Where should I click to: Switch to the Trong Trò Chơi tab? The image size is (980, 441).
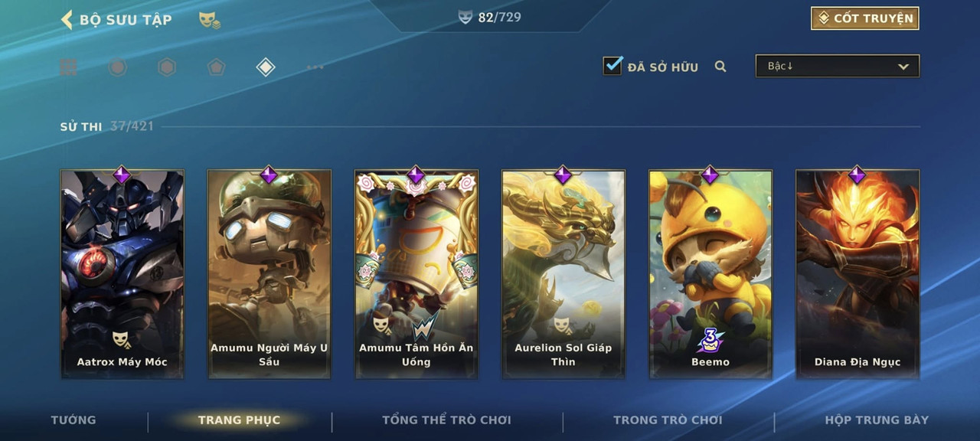click(x=668, y=420)
